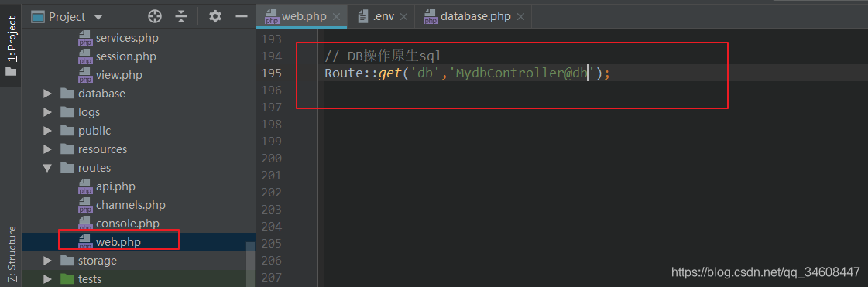The width and height of the screenshot is (868, 287).
Task: Select the green tests folder icon
Action: click(67, 279)
